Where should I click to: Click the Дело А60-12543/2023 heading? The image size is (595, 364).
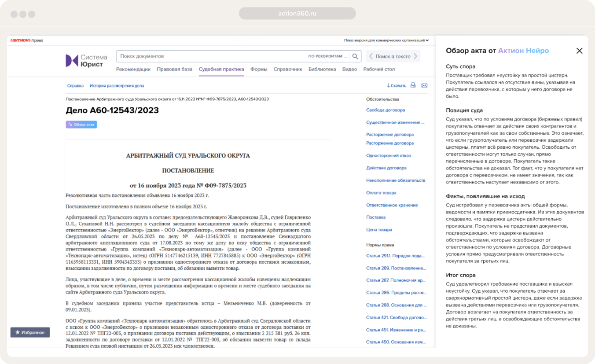click(x=112, y=110)
